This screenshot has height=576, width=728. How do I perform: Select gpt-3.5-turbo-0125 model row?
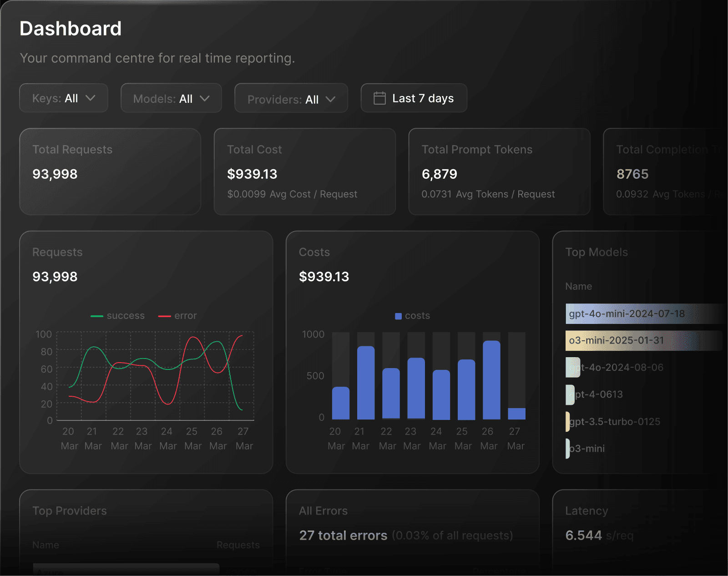coord(613,422)
